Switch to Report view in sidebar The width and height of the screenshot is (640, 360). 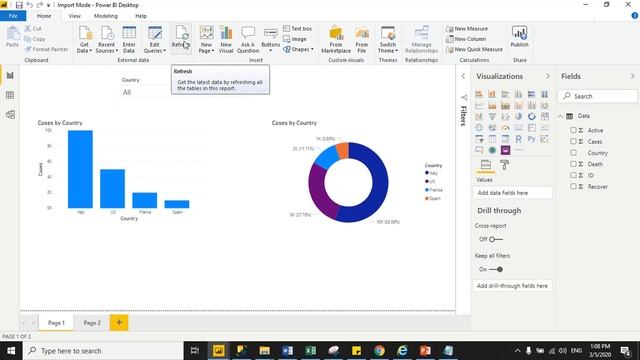point(10,76)
